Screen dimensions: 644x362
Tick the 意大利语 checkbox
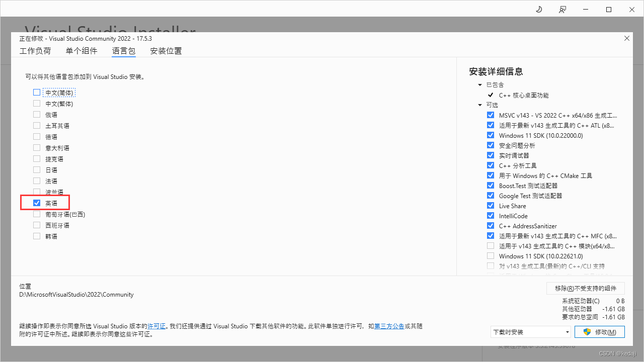tap(37, 148)
